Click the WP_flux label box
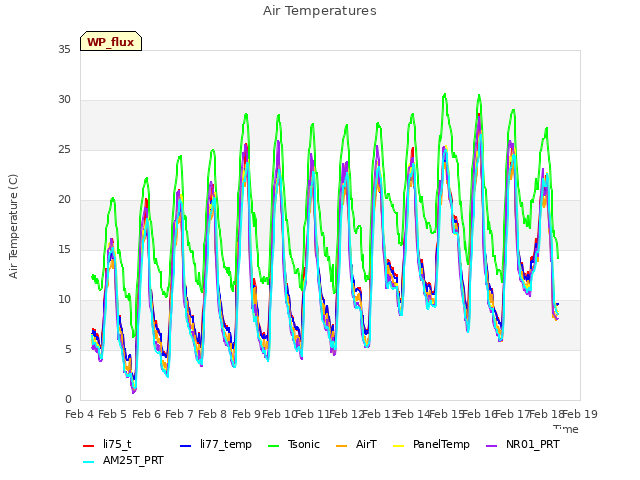 click(x=111, y=41)
